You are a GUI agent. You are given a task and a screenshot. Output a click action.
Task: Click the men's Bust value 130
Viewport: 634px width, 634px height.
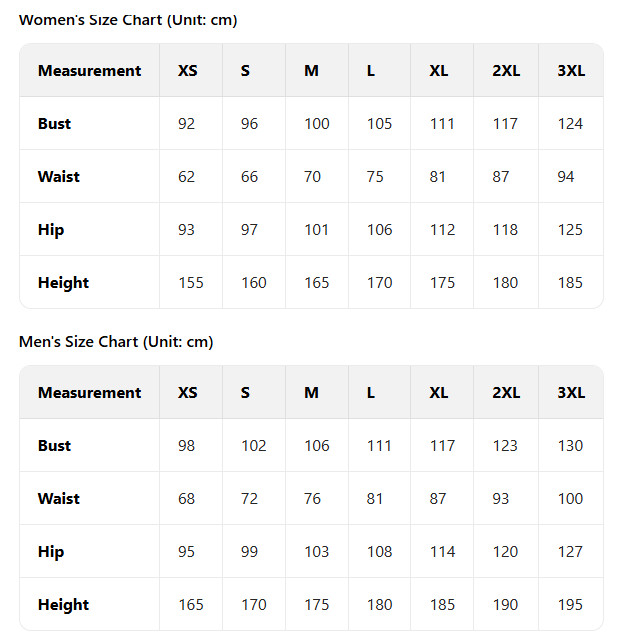[570, 446]
